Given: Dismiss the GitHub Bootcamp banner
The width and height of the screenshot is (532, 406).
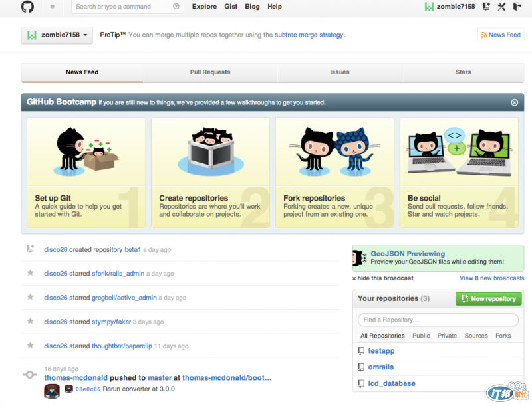Looking at the screenshot, I should 514,102.
